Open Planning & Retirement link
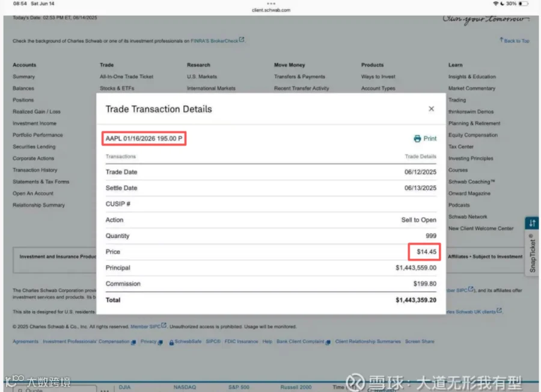 pos(474,123)
